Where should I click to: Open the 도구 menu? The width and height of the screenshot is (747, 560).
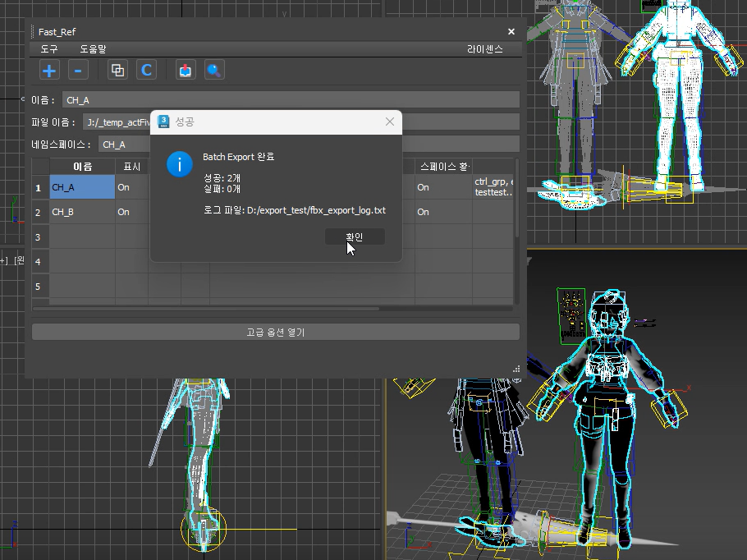[x=49, y=49]
